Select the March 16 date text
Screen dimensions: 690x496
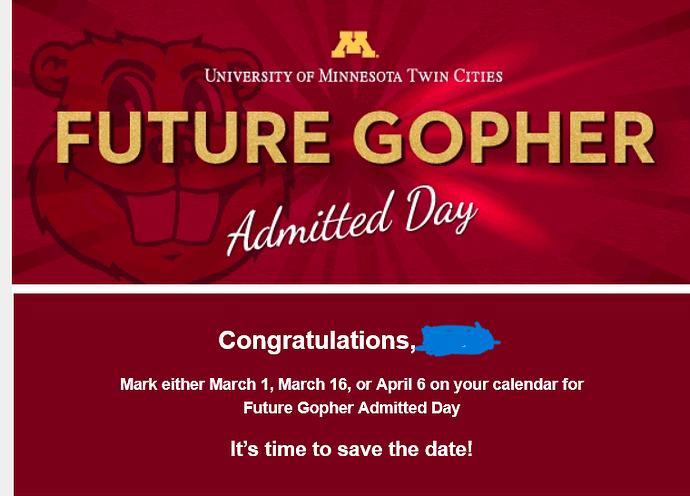point(314,384)
